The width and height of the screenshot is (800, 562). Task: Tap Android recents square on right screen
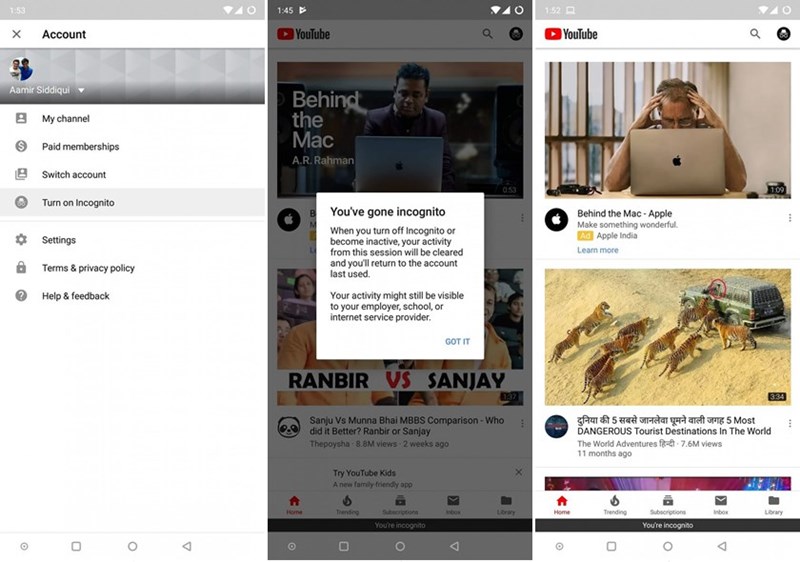[611, 546]
